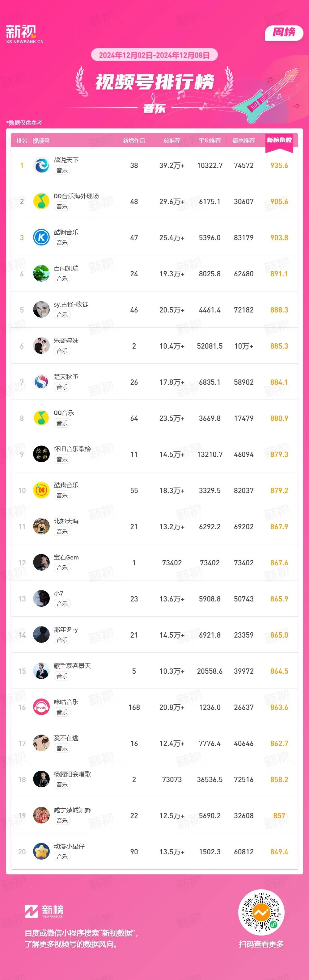The image size is (309, 980).
Task: Select the 酷狗音乐 blue K logo
Action: (41, 237)
